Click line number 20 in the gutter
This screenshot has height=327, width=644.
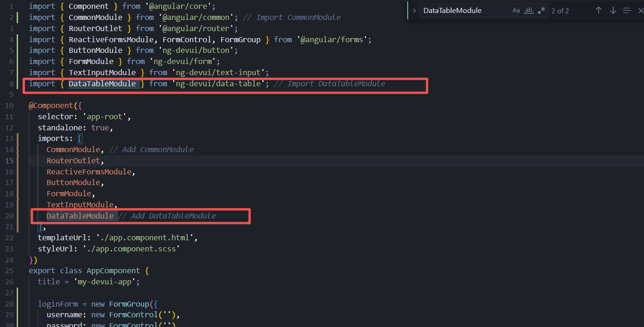click(x=9, y=216)
